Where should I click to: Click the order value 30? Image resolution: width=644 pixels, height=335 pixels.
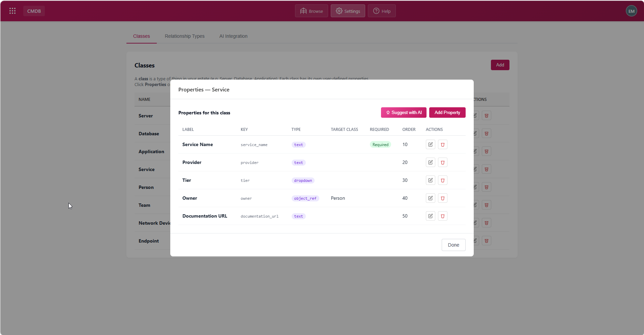[x=405, y=180]
